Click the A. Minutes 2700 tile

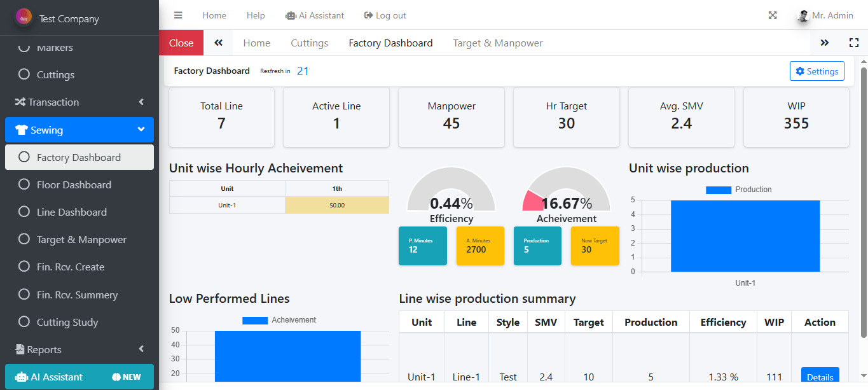click(480, 246)
